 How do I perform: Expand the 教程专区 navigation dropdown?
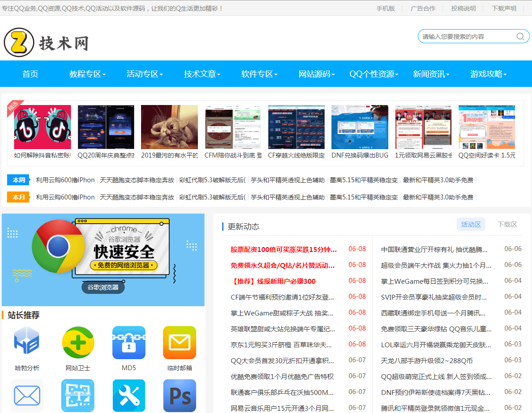pyautogui.click(x=86, y=74)
